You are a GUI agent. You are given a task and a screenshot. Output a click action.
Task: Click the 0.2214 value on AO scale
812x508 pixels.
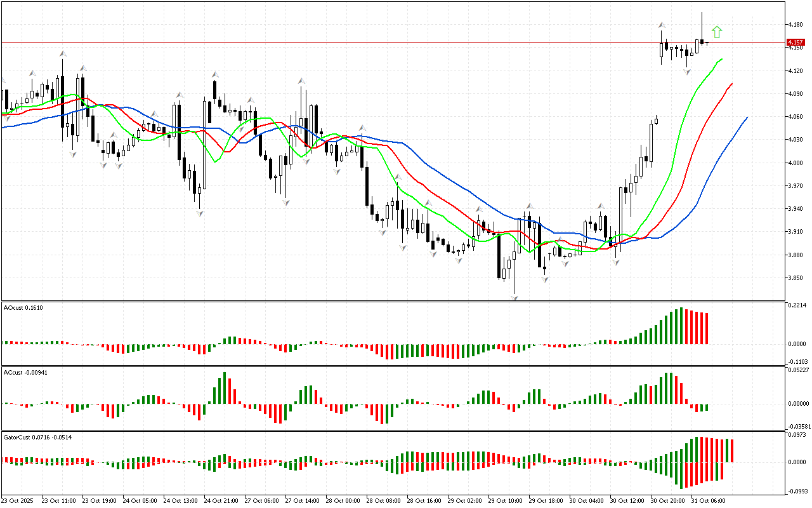[x=797, y=306]
